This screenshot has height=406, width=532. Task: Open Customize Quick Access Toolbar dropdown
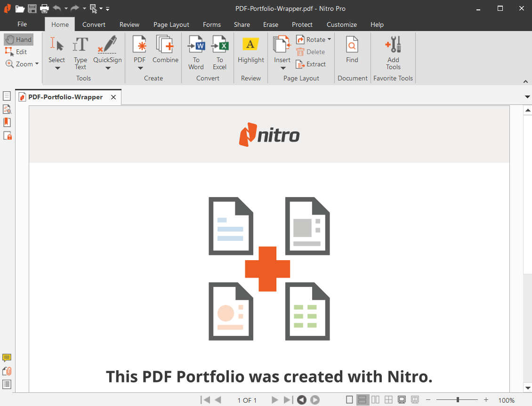(x=107, y=9)
